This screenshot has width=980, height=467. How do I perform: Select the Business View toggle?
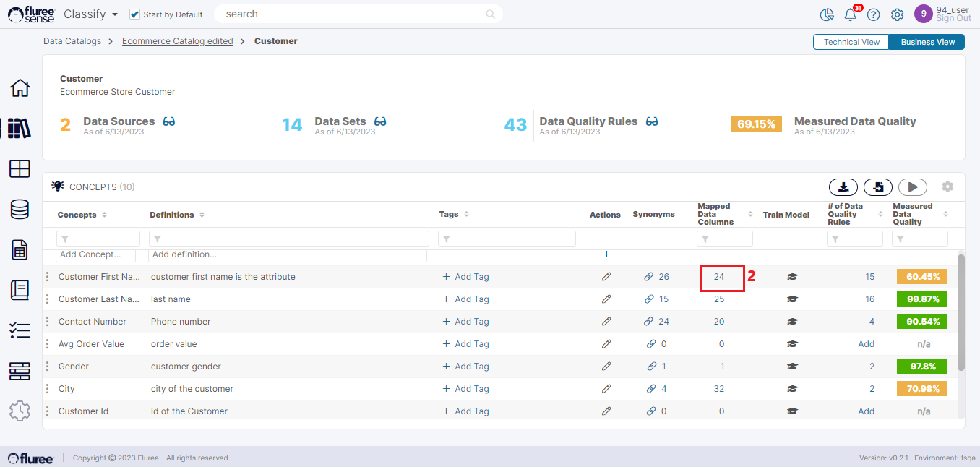927,42
